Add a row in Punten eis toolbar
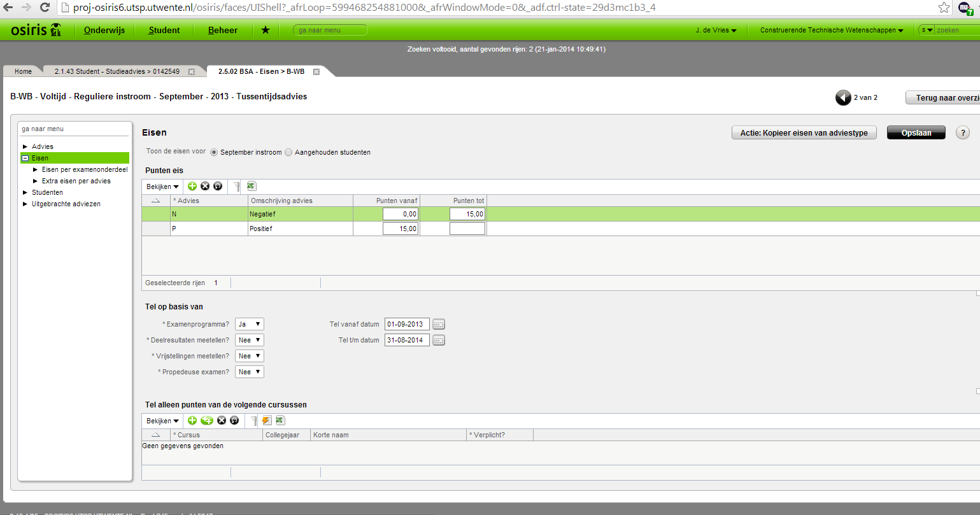The image size is (980, 515). (192, 186)
